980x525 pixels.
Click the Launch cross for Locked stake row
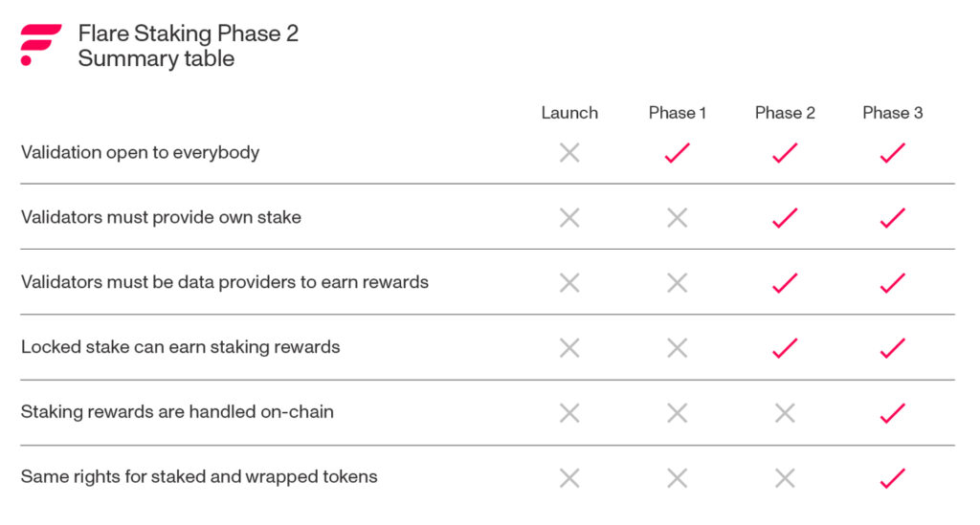coord(569,348)
